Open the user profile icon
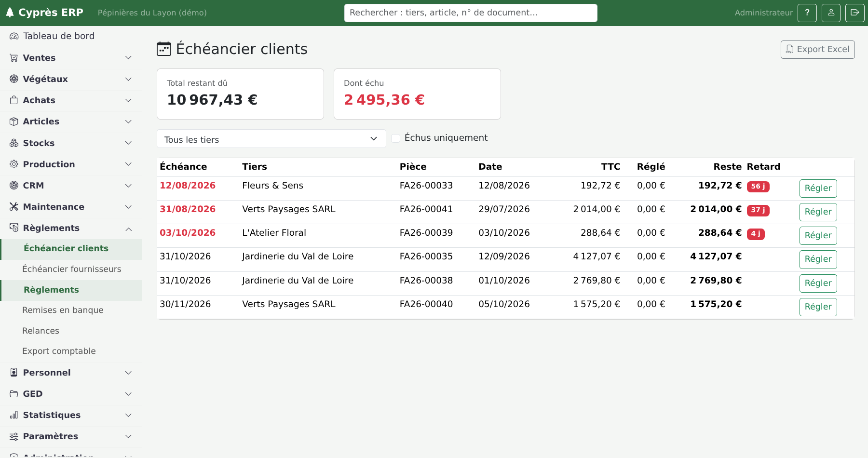The width and height of the screenshot is (868, 458). click(x=831, y=13)
